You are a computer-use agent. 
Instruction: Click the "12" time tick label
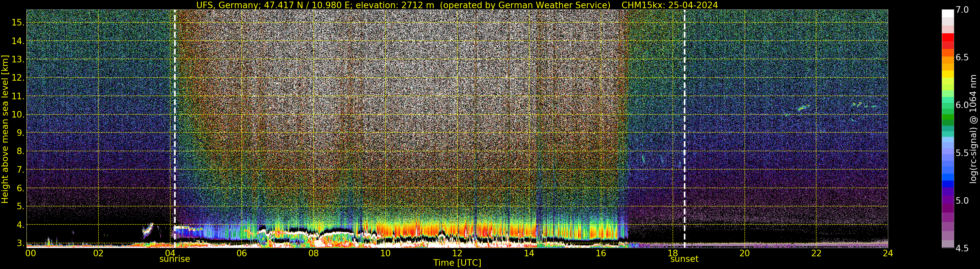pos(457,253)
